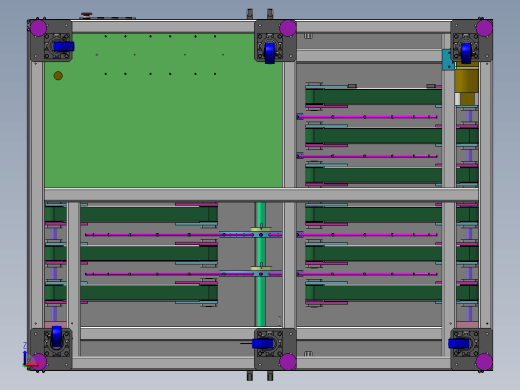This screenshot has width=520, height=390.
Task: Select the cyan bracket near the gold motor
Action: click(x=448, y=60)
